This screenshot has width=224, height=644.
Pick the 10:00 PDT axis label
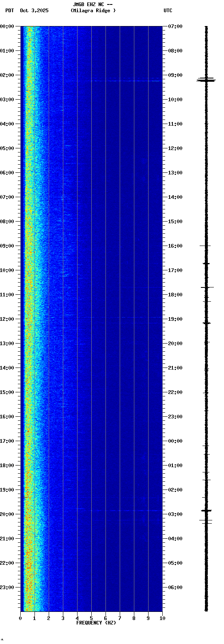pos(7,270)
